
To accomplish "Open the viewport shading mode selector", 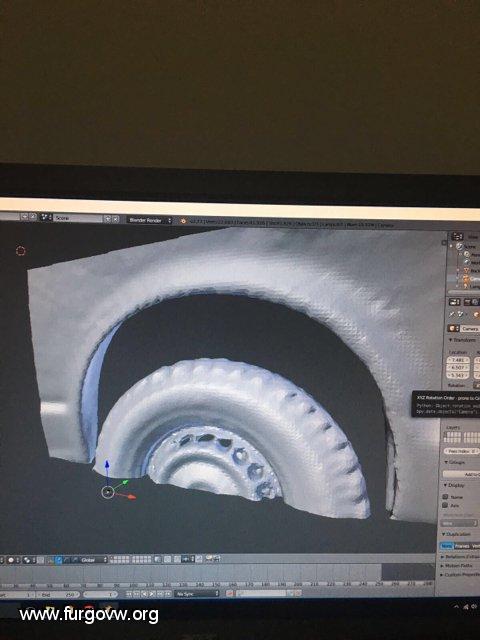I will (x=11, y=560).
